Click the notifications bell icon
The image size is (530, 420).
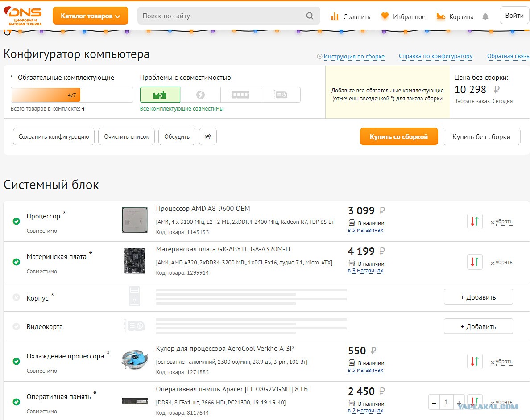tap(485, 16)
